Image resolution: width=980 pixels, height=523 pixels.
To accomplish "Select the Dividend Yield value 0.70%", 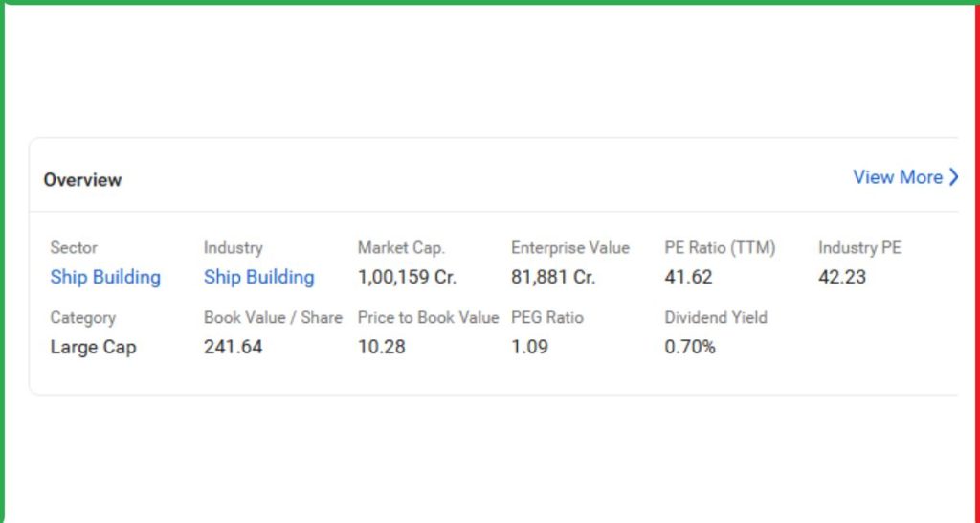I will (x=689, y=348).
